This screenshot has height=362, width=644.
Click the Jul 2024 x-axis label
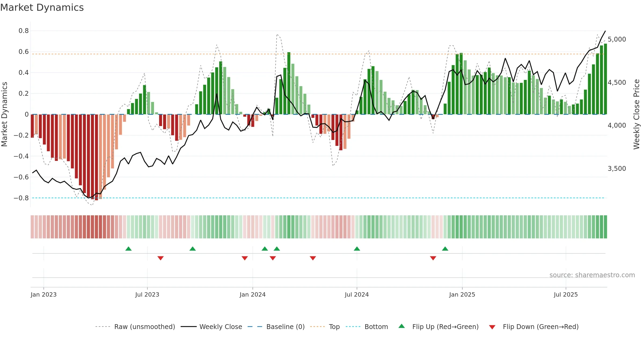pyautogui.click(x=357, y=294)
